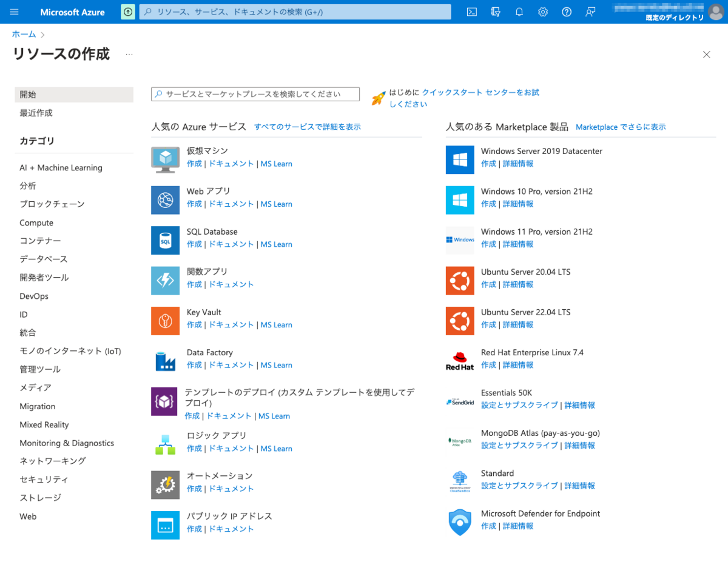Open MS Learn for SQL Database

276,244
